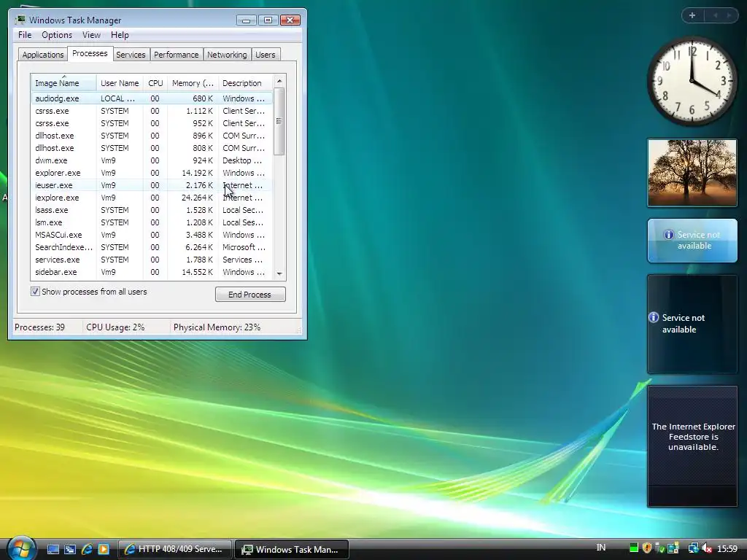Click the process list scroll up arrow

click(x=279, y=81)
